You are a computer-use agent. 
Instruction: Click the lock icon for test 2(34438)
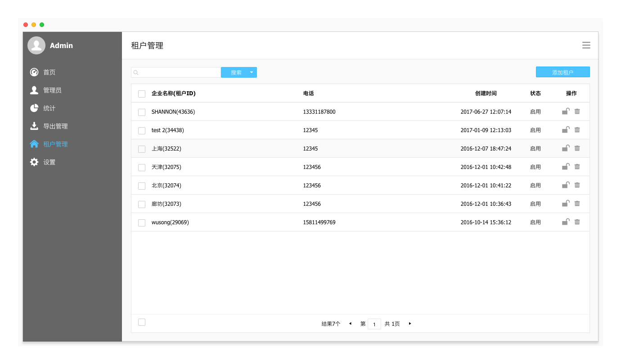566,129
